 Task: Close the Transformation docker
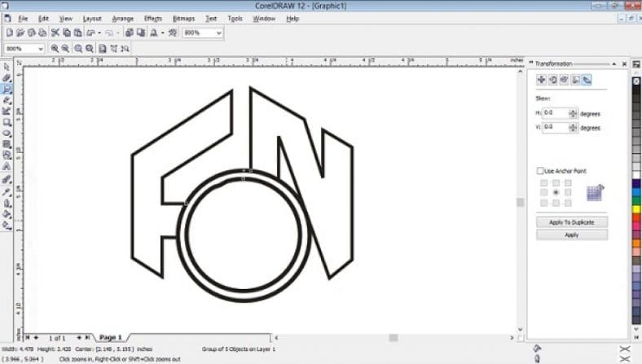point(624,64)
